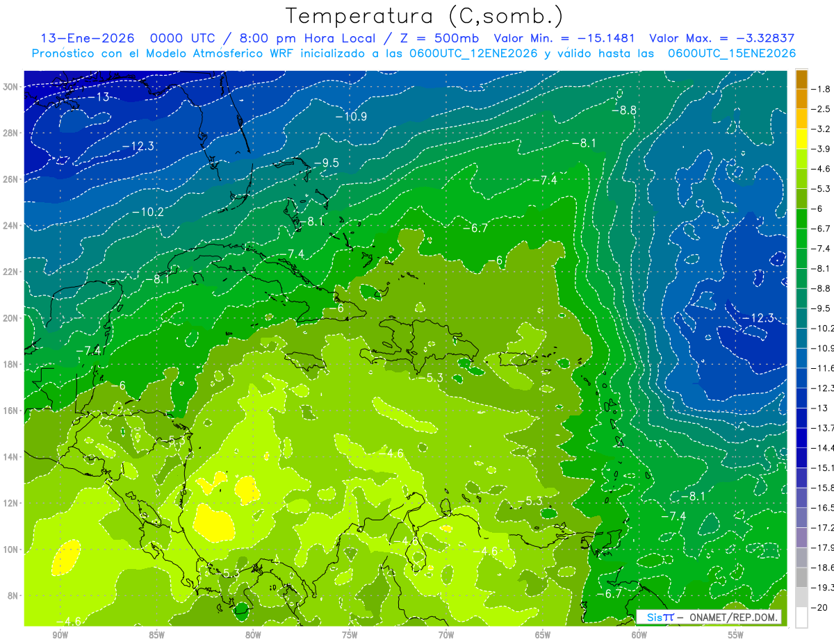Click legend label "-15.1"
Viewport: 834px width, 644px height.
(823, 468)
